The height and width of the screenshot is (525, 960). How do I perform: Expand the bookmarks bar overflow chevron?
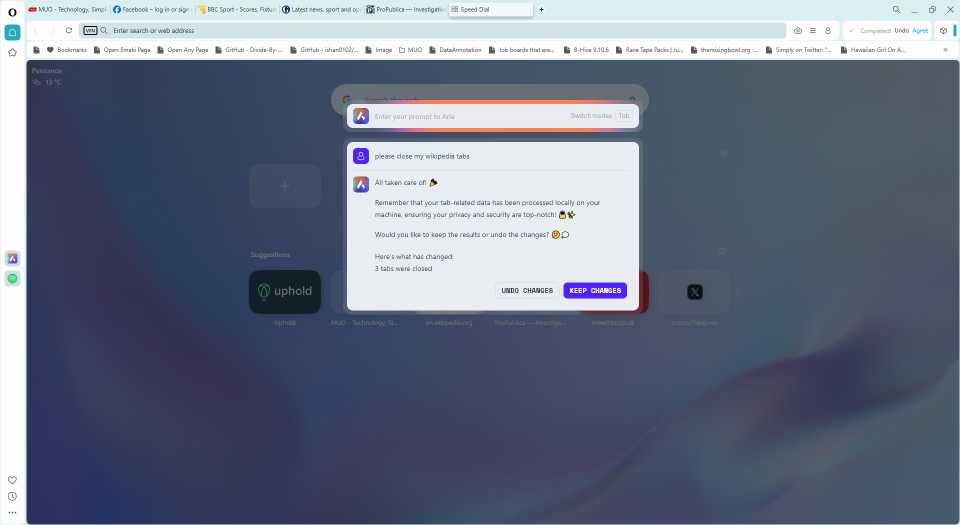click(x=945, y=50)
